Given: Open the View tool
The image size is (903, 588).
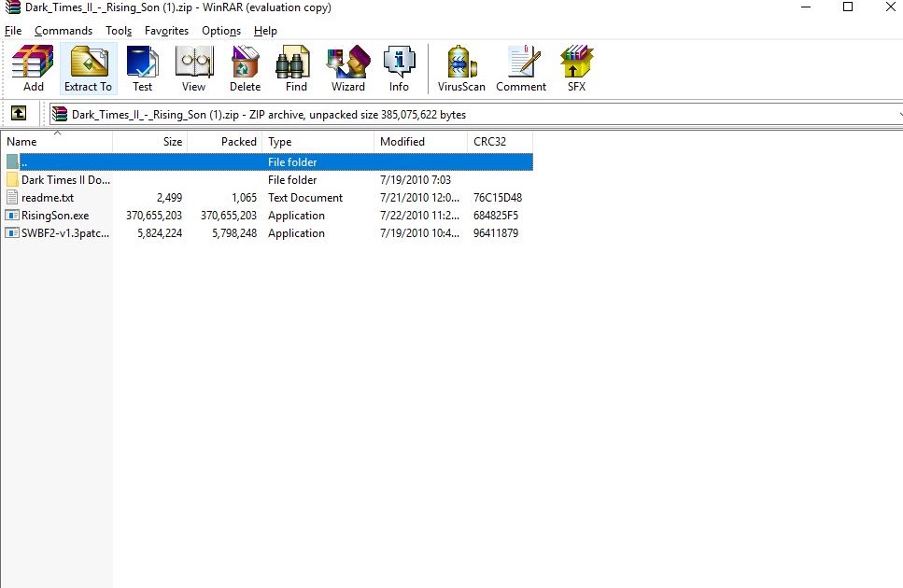Looking at the screenshot, I should coord(193,68).
